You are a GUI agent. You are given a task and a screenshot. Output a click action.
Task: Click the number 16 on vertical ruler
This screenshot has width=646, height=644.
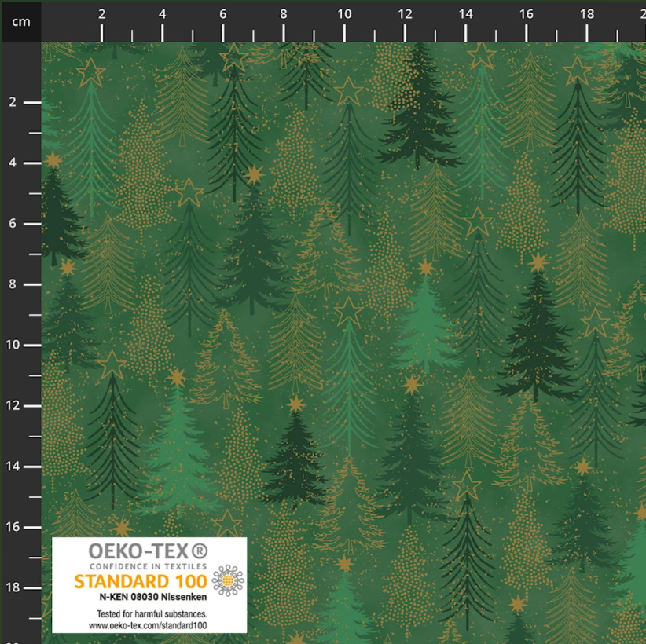(x=13, y=527)
